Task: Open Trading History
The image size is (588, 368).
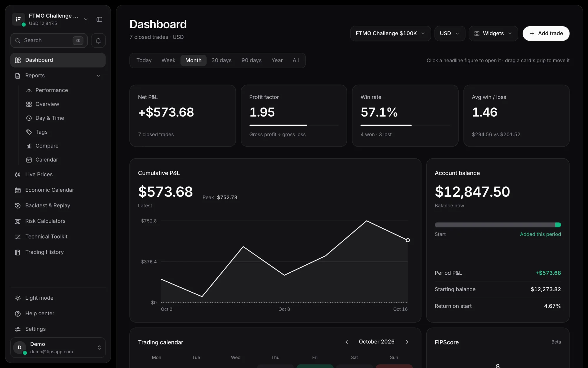Action: tap(58, 252)
